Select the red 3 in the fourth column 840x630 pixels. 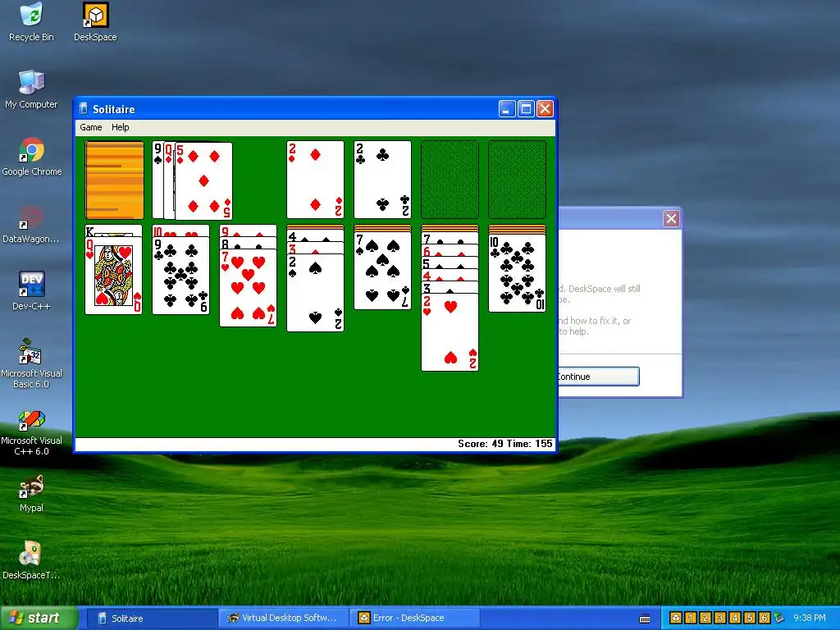coord(316,248)
